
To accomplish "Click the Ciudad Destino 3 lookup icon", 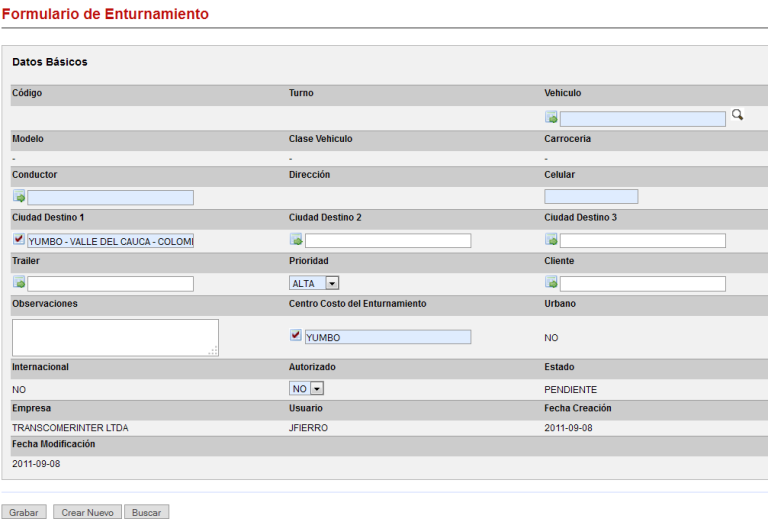I will point(551,240).
